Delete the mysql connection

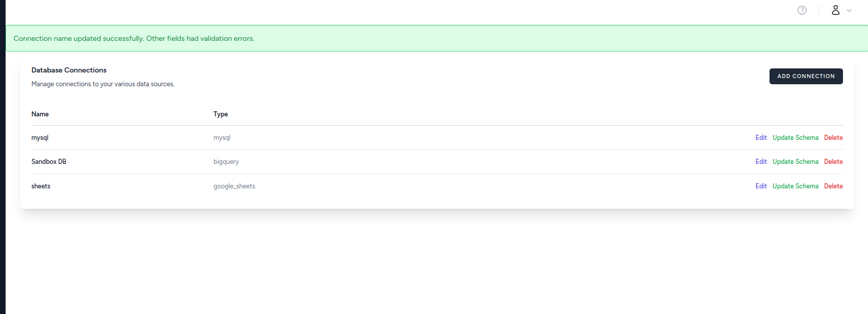point(833,138)
